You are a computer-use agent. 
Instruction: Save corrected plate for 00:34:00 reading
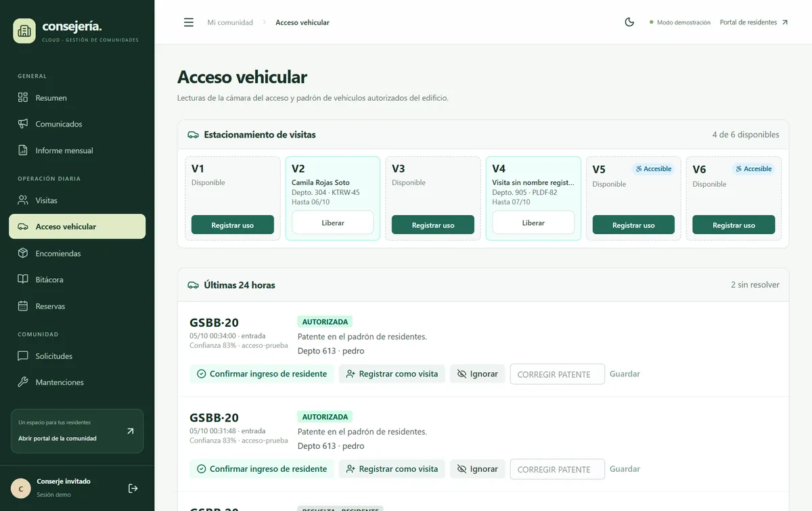click(x=625, y=374)
